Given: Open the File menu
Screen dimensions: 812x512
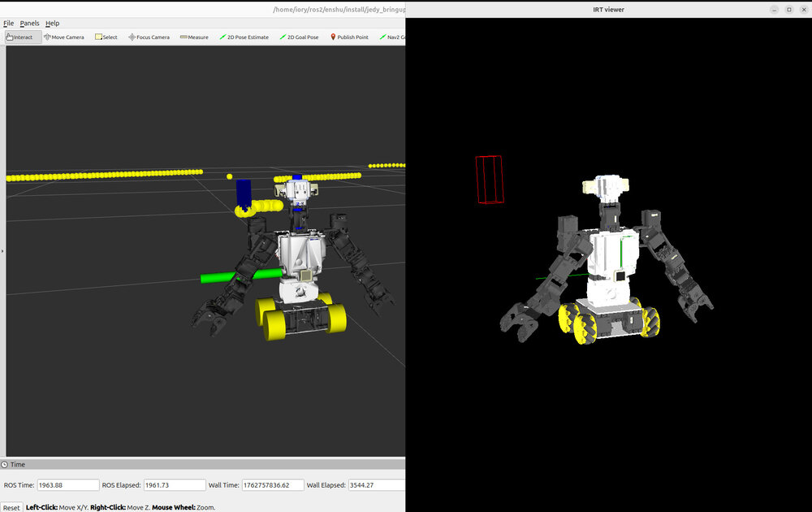Looking at the screenshot, I should (x=8, y=23).
